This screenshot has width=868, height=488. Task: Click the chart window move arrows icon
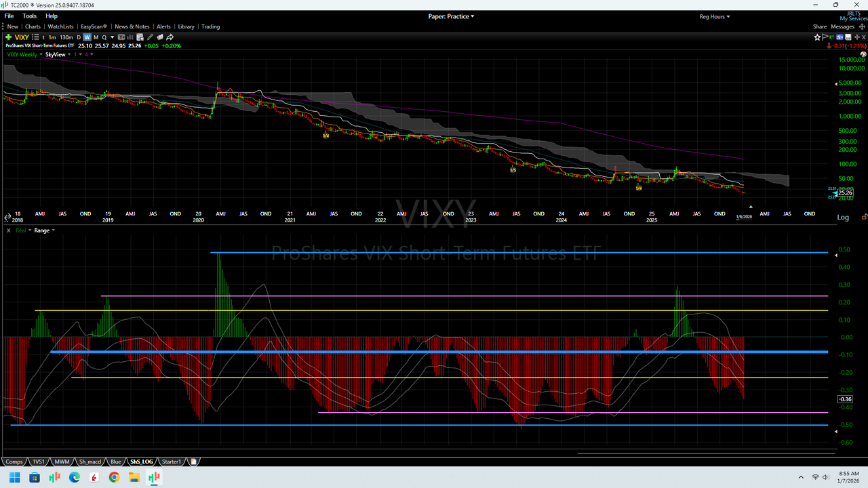pos(857,37)
